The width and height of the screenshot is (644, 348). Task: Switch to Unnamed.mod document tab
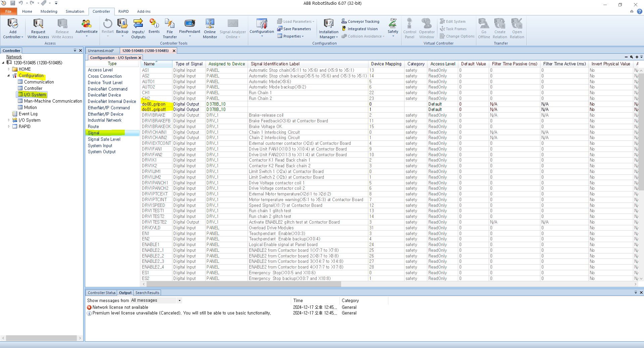101,51
